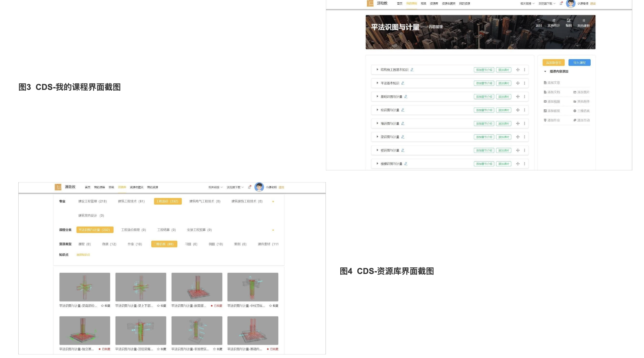
Task: Click 添加课时 button for 梁识图与计量
Action: tap(504, 137)
